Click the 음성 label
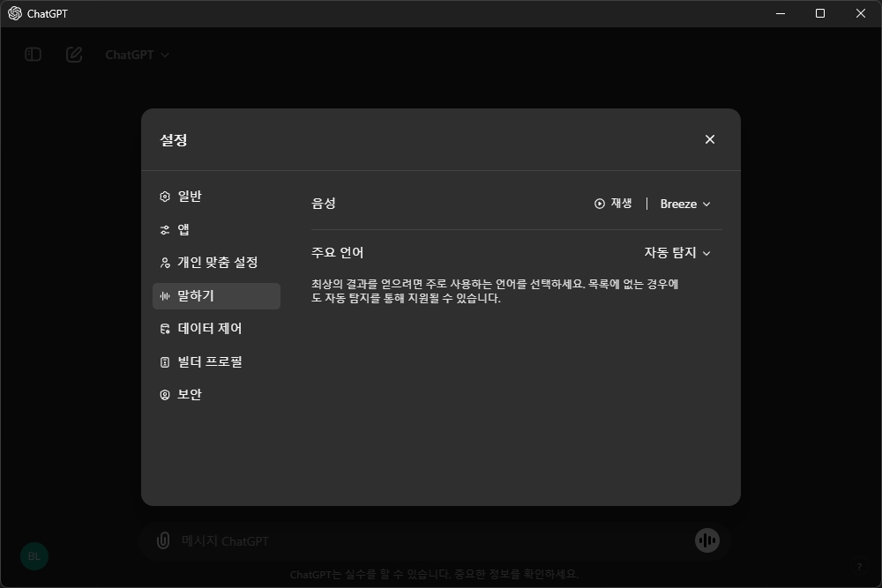The width and height of the screenshot is (882, 588). tap(324, 204)
